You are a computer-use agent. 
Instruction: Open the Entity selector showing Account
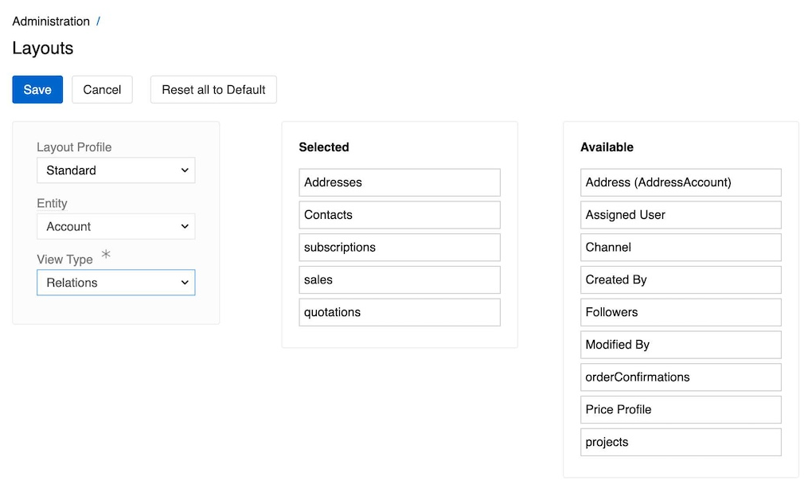coord(115,226)
